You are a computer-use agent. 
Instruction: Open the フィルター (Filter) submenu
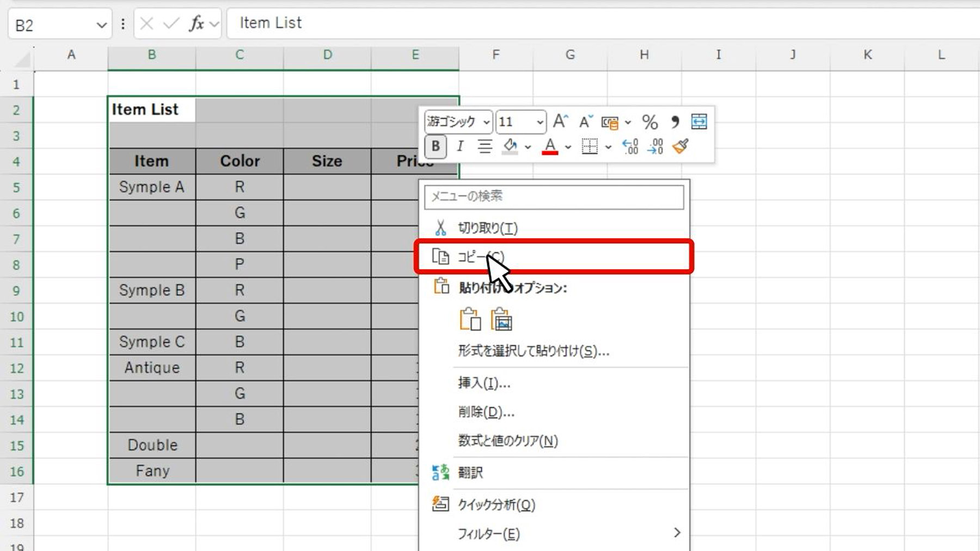(x=554, y=533)
